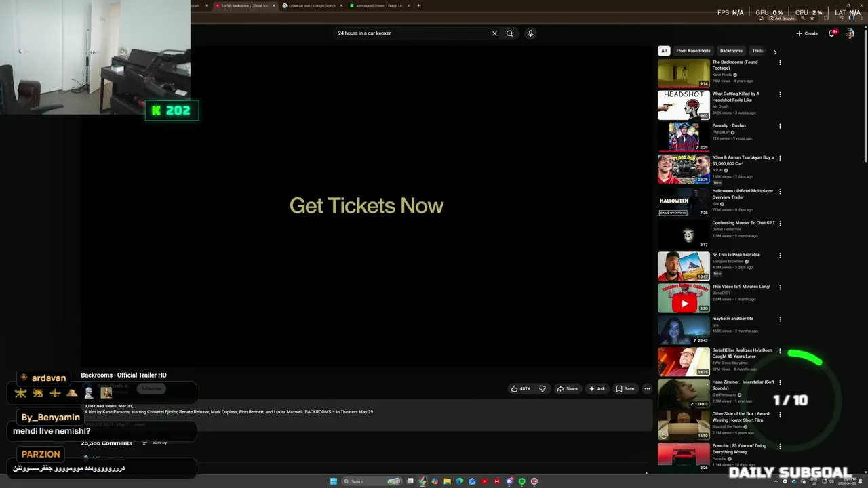Expand the description with ...more
Image resolution: width=868 pixels, height=488 pixels.
(139, 424)
